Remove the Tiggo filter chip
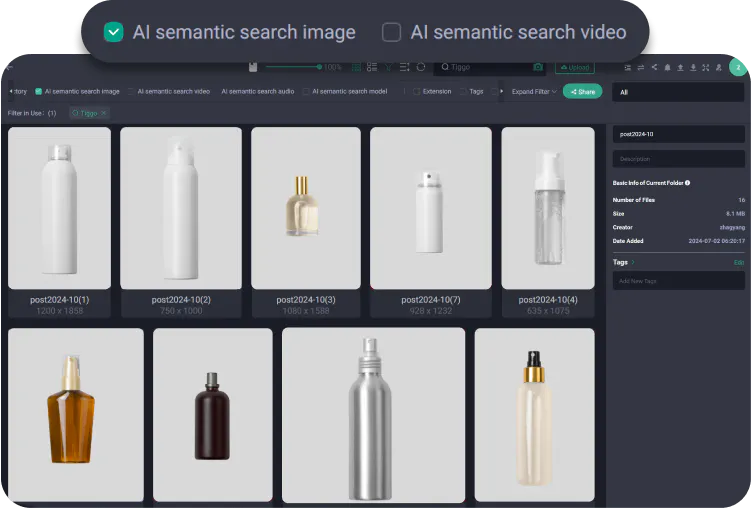 [103, 113]
